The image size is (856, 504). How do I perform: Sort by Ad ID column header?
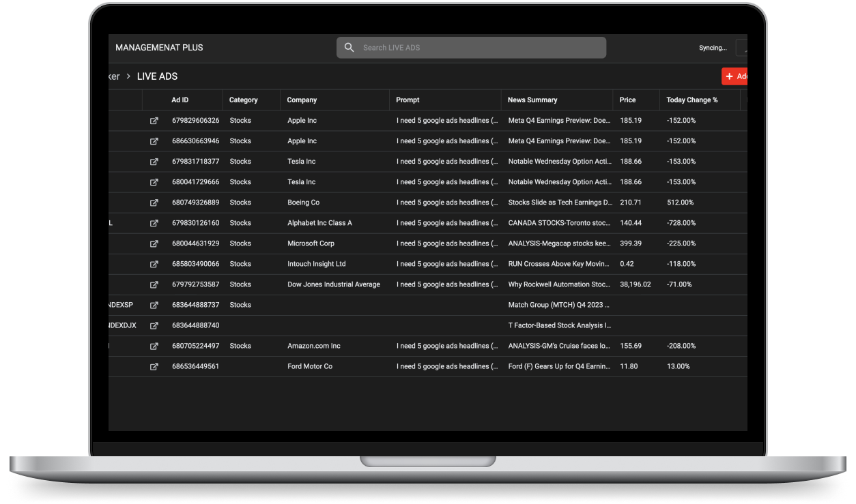click(x=180, y=100)
